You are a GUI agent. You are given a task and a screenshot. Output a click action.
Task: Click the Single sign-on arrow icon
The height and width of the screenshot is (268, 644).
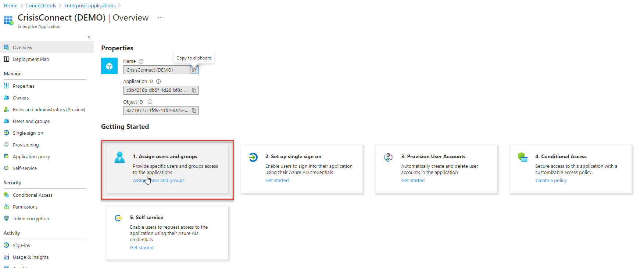(x=6, y=133)
